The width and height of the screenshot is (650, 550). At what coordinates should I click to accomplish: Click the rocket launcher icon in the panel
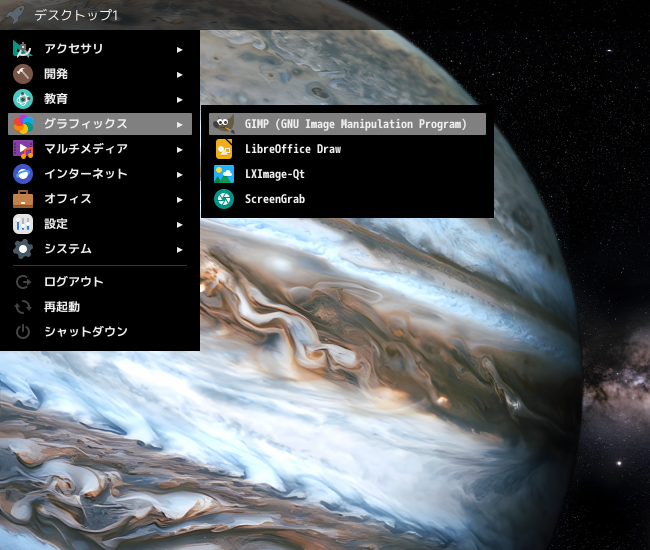coord(15,15)
